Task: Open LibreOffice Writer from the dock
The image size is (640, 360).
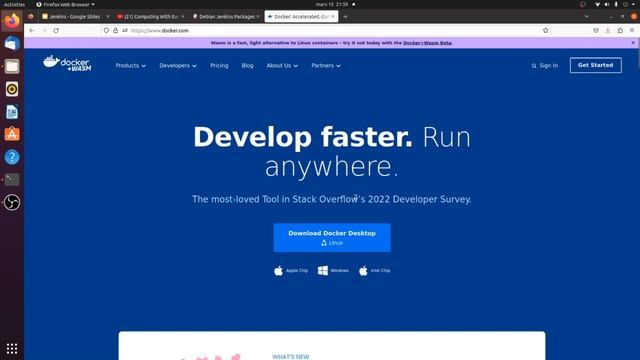Action: click(12, 112)
